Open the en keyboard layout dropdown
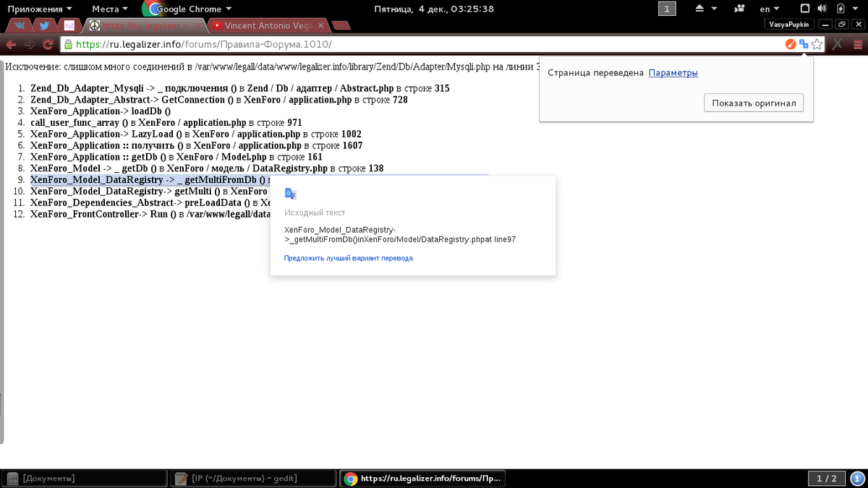868x488 pixels. [769, 9]
